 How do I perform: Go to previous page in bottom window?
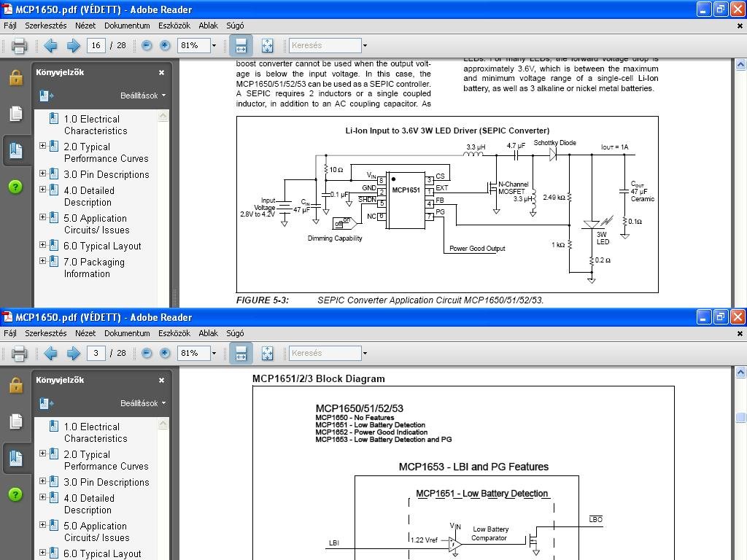[50, 354]
